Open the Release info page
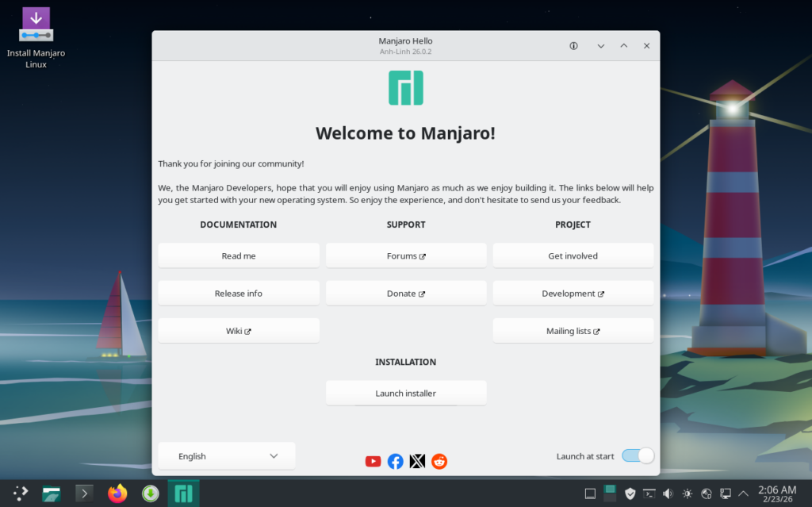Viewport: 812px width, 507px height. click(x=239, y=294)
